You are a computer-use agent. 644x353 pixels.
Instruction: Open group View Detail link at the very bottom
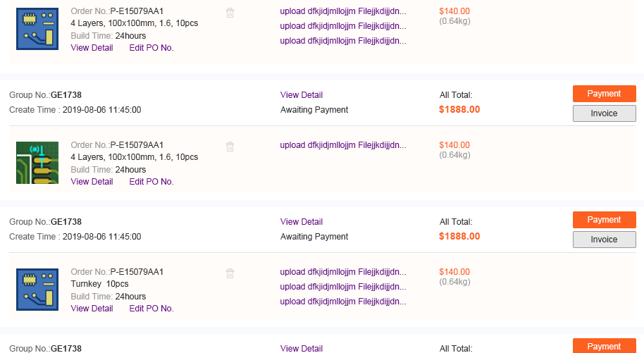tap(302, 348)
